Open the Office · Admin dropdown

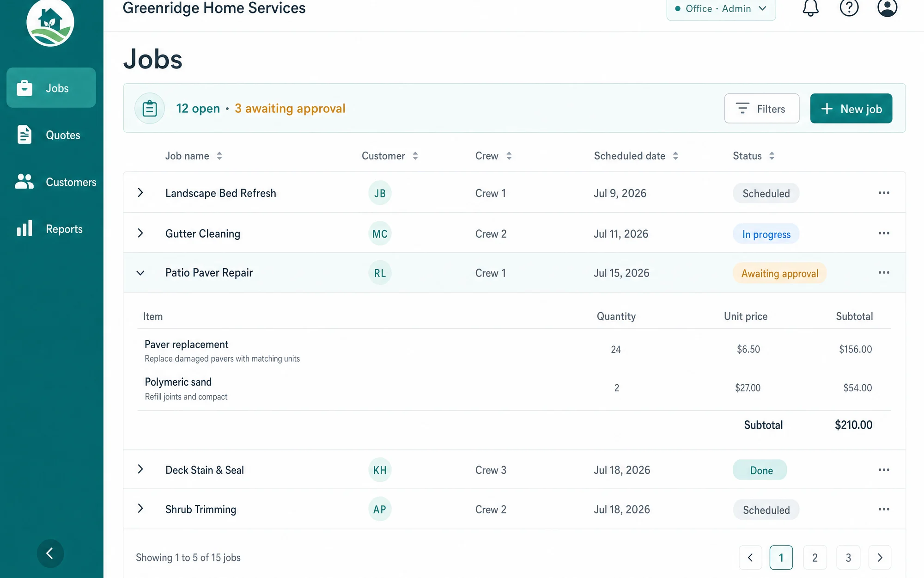(x=721, y=9)
